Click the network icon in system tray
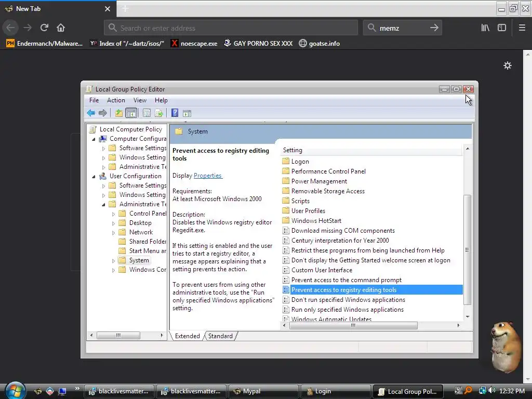The height and width of the screenshot is (399, 532). [x=482, y=391]
